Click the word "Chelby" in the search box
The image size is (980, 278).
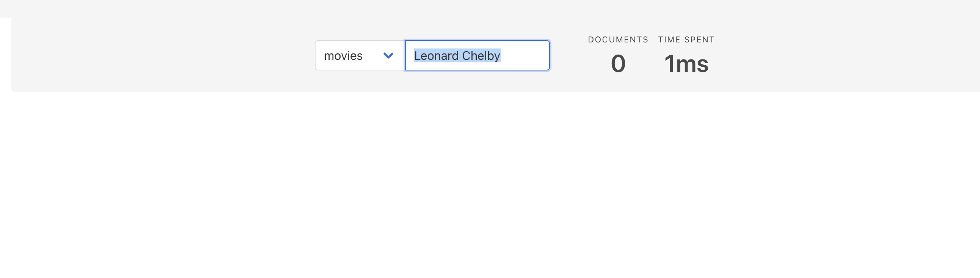(481, 56)
